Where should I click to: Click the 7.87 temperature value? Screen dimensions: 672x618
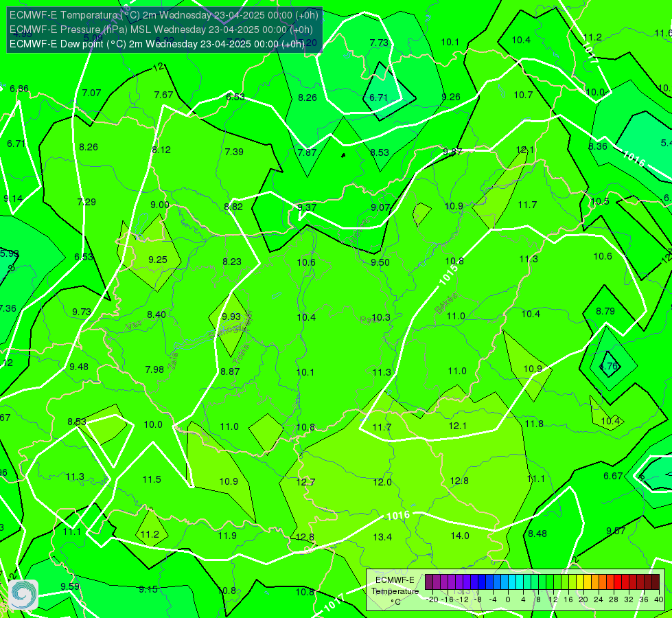[x=308, y=152]
